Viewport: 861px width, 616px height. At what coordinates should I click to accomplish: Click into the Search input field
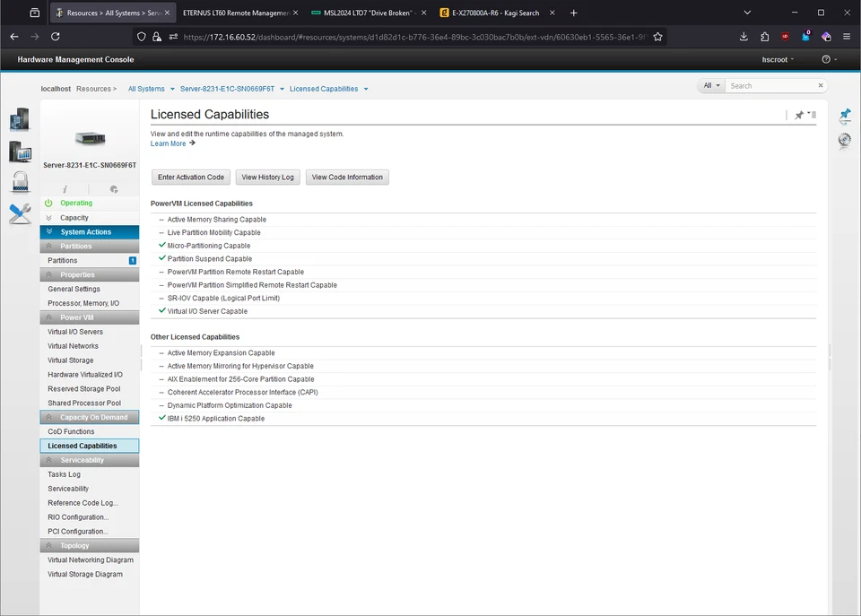coord(771,86)
